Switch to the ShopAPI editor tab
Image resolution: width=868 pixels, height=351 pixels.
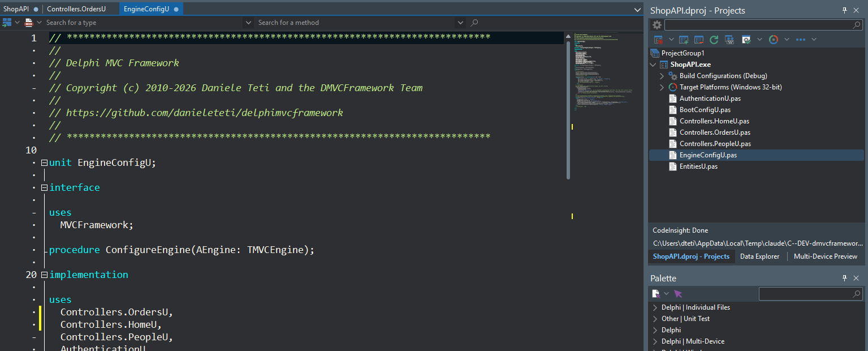21,9
